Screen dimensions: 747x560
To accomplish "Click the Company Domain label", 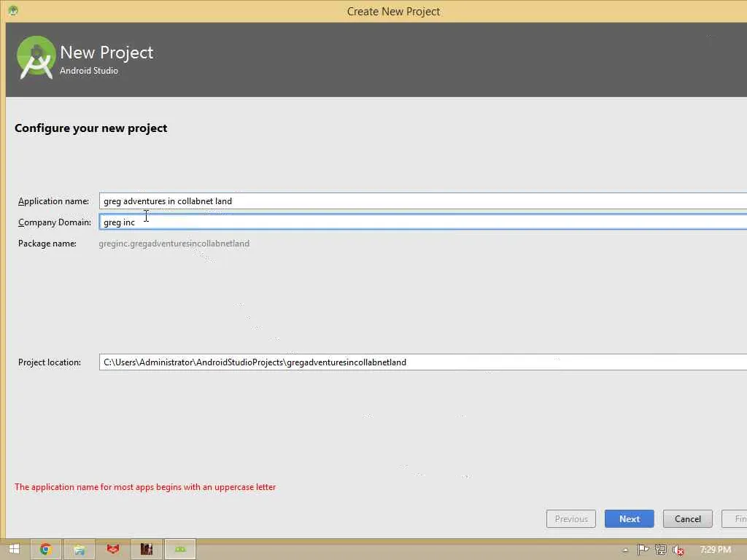I will click(x=54, y=222).
